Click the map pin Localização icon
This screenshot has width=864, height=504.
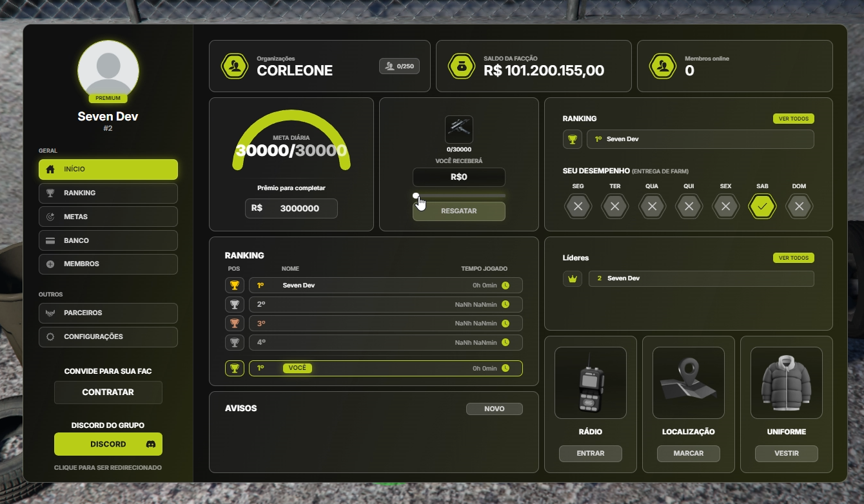coord(688,383)
